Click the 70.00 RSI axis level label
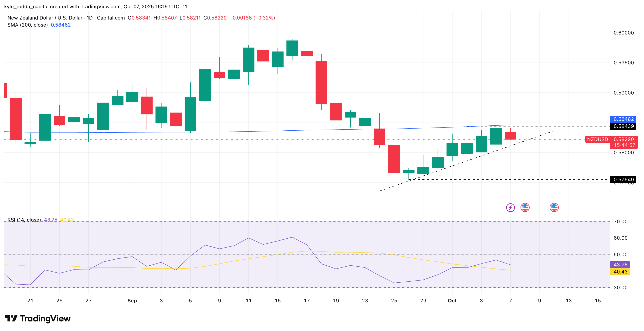The image size is (644, 331). coord(620,221)
